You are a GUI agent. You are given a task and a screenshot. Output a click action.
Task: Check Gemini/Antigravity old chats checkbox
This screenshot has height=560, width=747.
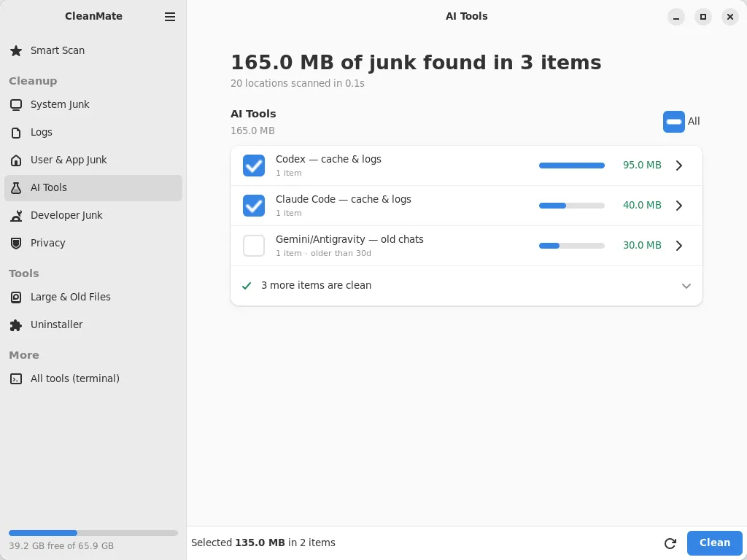point(253,246)
